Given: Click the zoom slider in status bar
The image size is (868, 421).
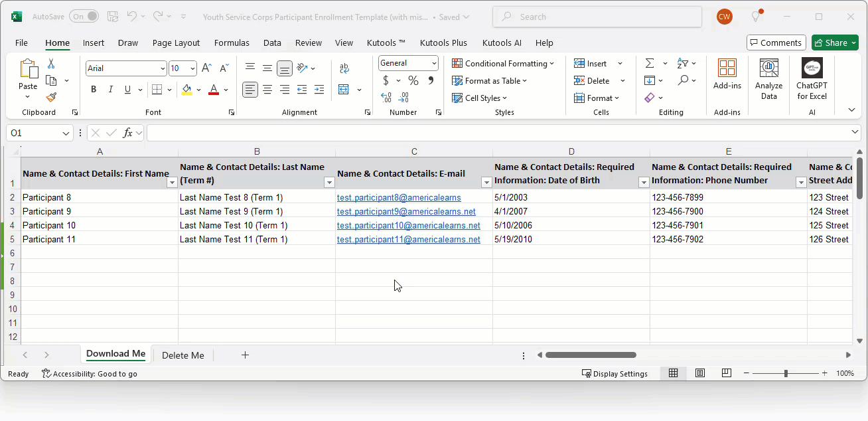Looking at the screenshot, I should click(786, 373).
